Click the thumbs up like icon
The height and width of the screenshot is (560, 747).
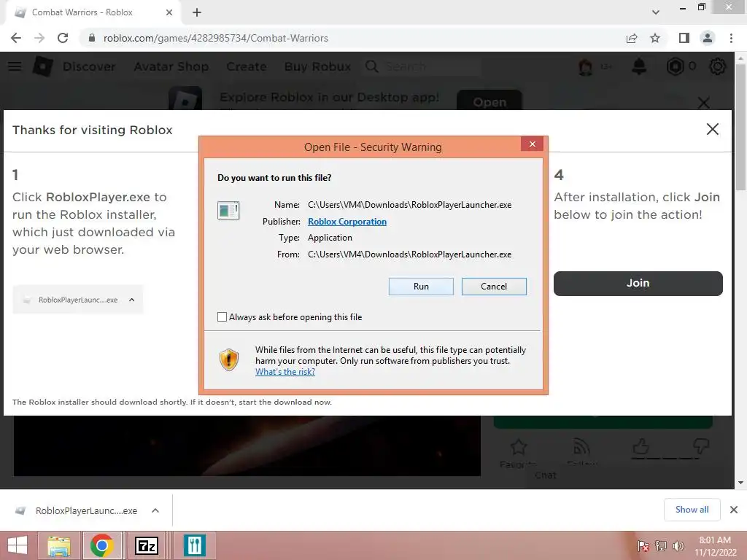(x=641, y=446)
